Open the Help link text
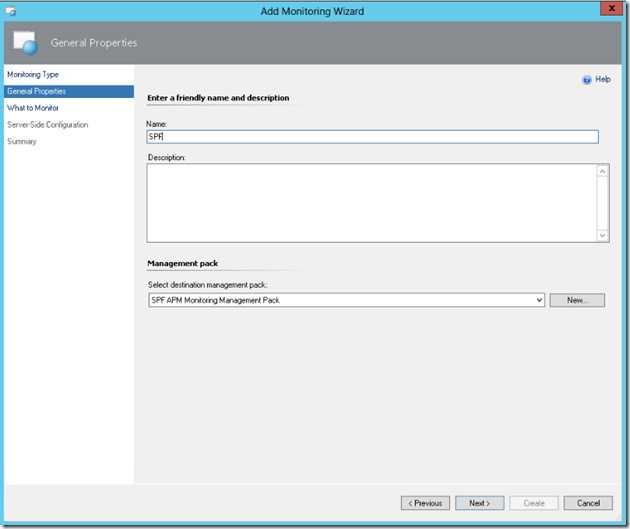The width and height of the screenshot is (630, 529). coord(602,79)
